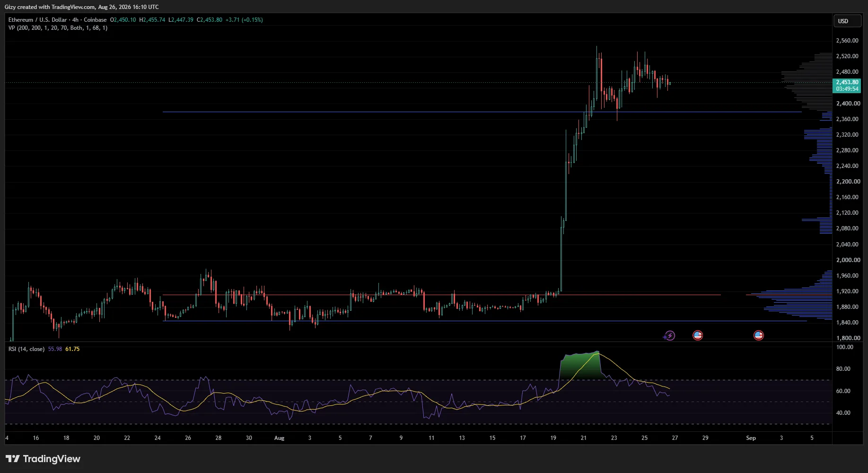Click the 9 date label on the time axis

point(401,438)
